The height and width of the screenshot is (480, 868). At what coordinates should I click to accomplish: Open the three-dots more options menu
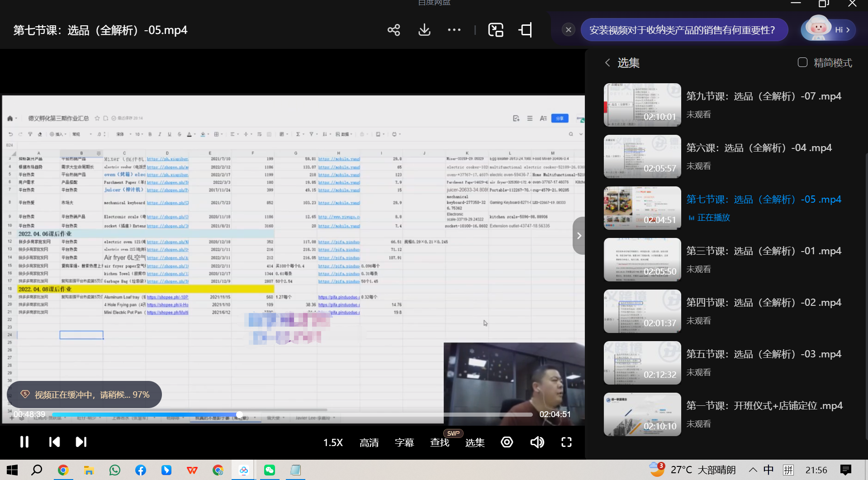click(x=454, y=30)
